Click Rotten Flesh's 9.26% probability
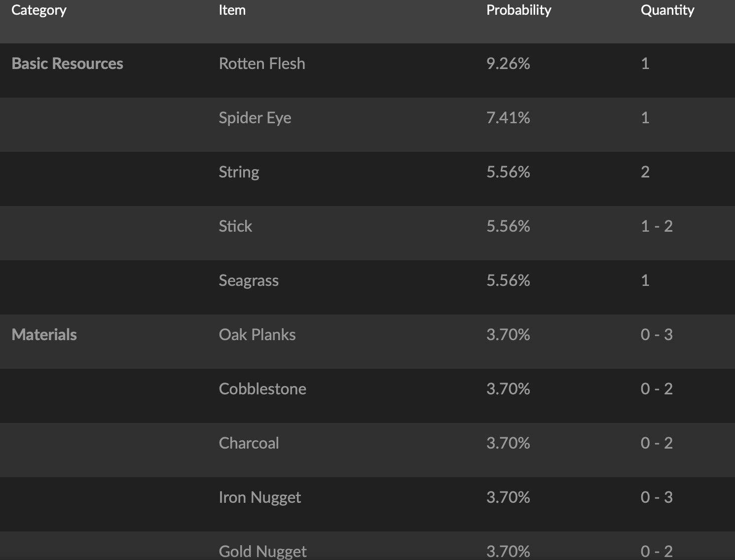Image resolution: width=735 pixels, height=560 pixels. (508, 64)
